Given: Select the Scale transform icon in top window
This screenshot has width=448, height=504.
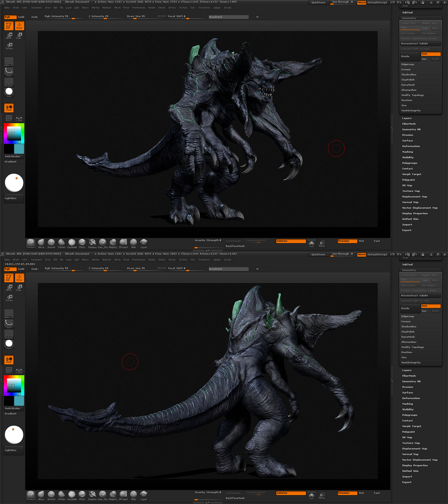Looking at the screenshot, I should pos(19,36).
